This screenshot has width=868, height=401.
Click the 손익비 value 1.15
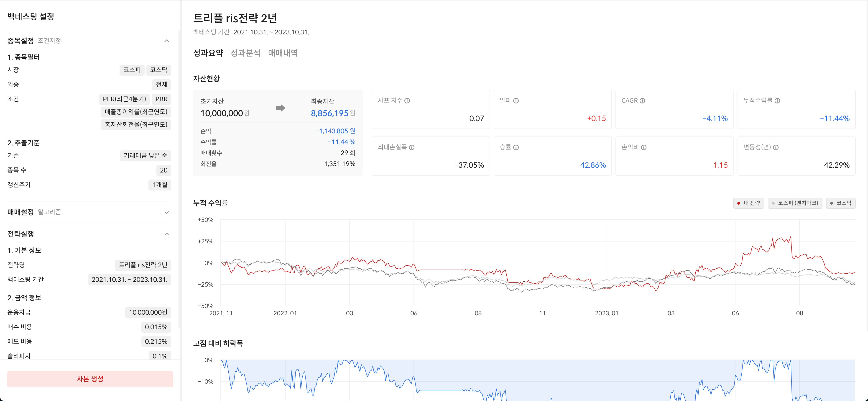click(x=720, y=165)
